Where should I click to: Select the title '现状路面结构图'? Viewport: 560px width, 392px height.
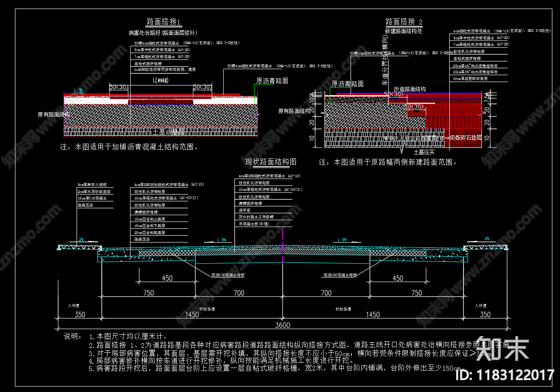coord(271,162)
